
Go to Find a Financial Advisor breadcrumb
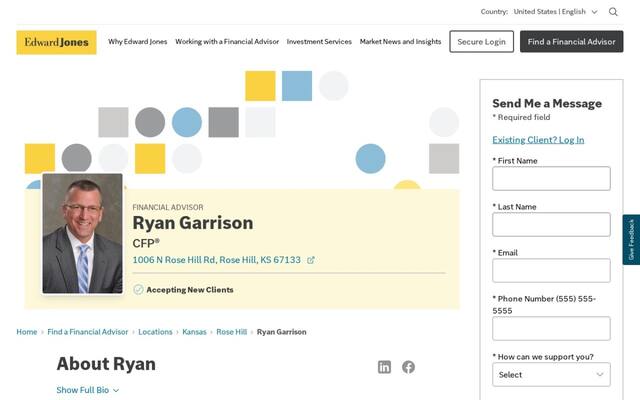(88, 332)
